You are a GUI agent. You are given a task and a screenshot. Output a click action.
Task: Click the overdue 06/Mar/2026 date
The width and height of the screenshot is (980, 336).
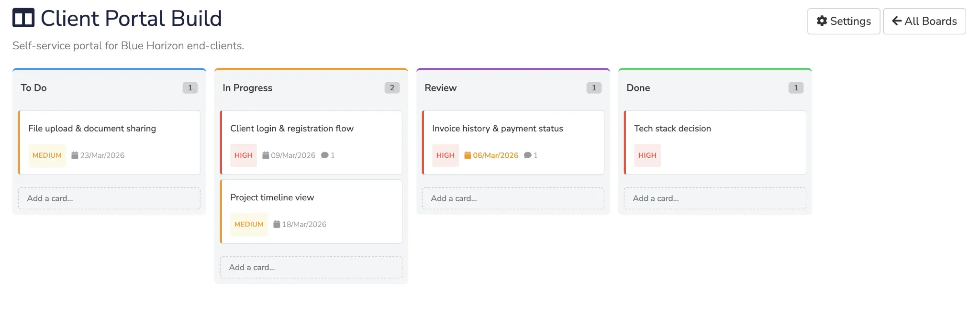[x=496, y=155]
